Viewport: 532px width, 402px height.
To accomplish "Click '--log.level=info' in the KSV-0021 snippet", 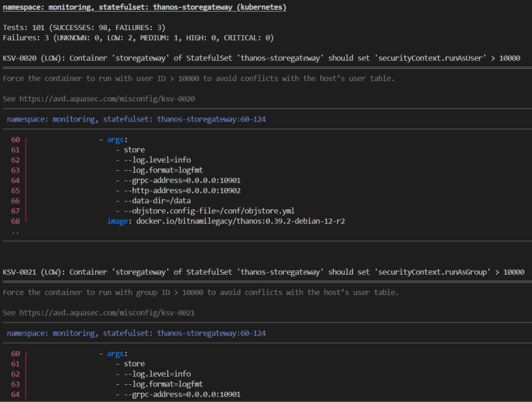I will click(x=157, y=374).
